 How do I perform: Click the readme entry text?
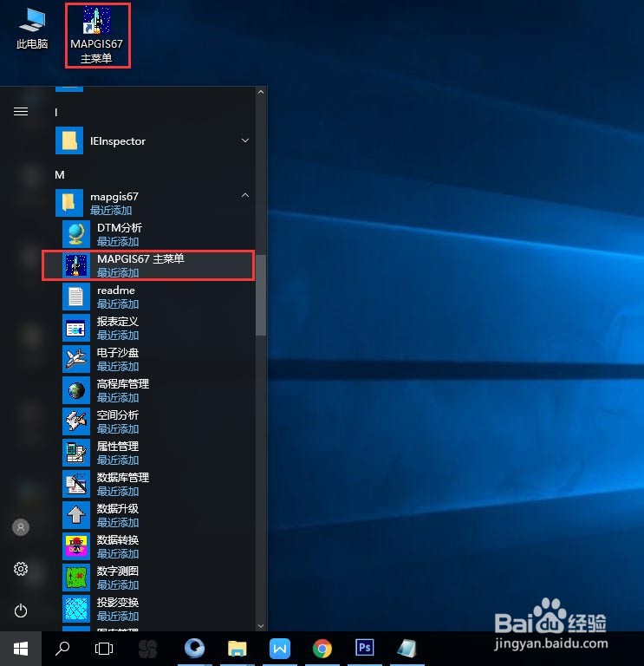point(116,291)
